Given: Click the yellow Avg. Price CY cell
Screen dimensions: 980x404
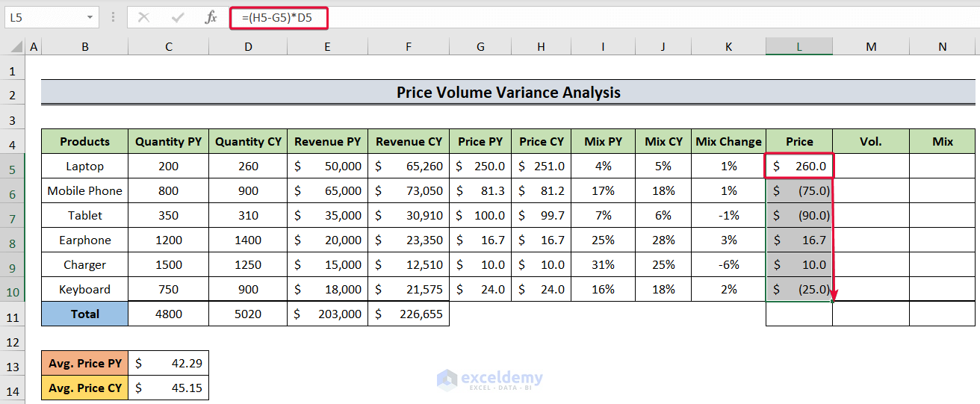Looking at the screenshot, I should point(85,388).
